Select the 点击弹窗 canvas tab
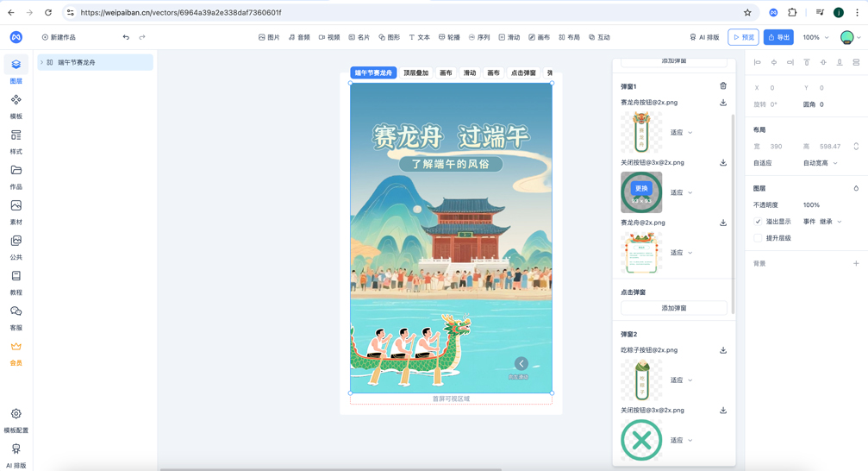 click(522, 73)
